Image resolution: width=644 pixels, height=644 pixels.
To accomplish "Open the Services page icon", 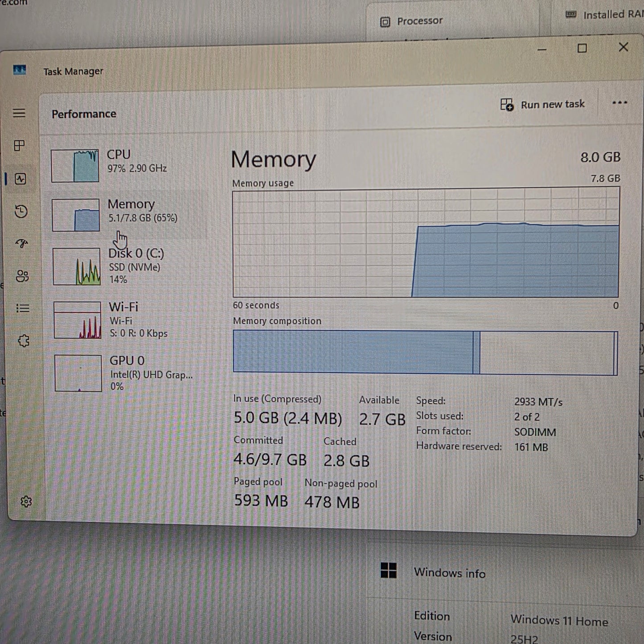I will [24, 341].
